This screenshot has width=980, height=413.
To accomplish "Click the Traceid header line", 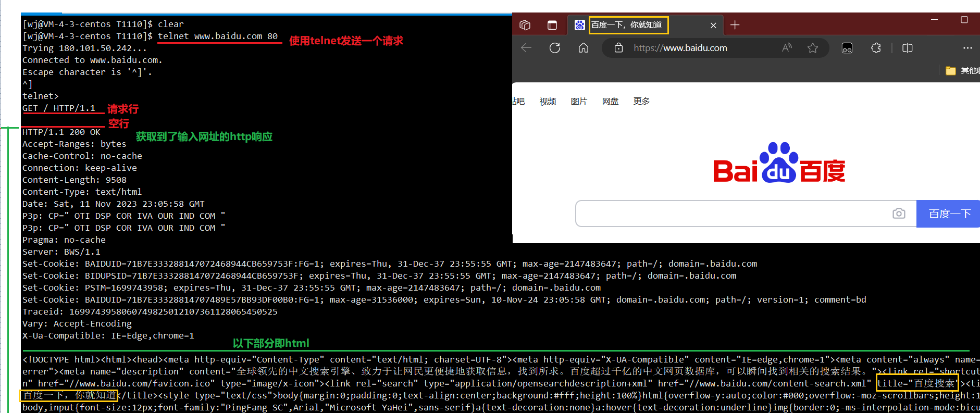I will (150, 311).
